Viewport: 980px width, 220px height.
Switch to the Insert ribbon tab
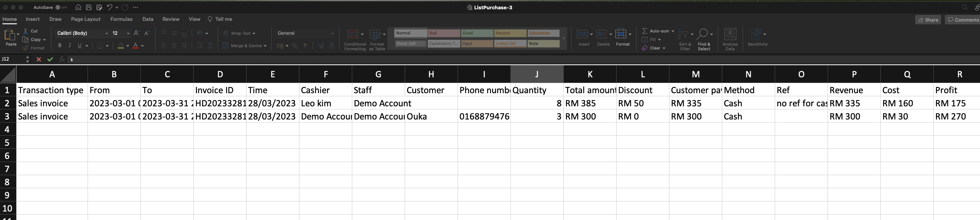pyautogui.click(x=33, y=19)
